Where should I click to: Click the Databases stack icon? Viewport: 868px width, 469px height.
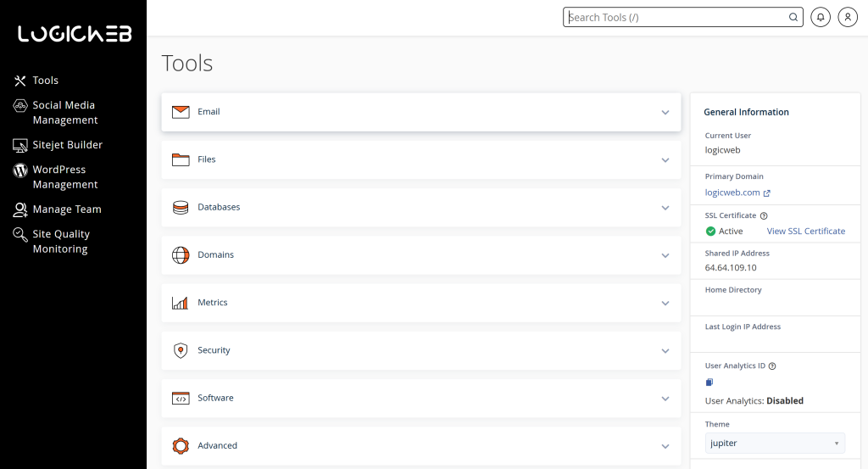pos(181,207)
